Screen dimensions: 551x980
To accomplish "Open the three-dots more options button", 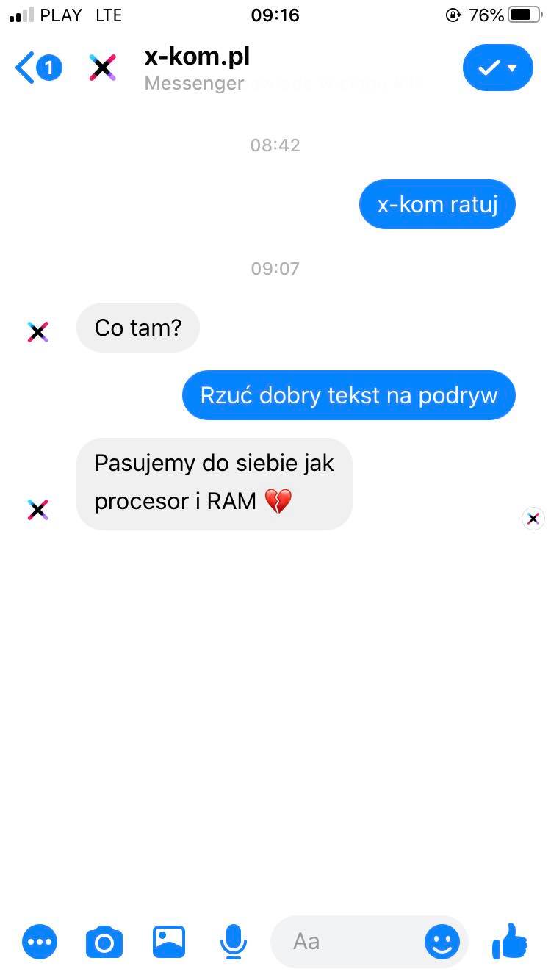I will (x=40, y=941).
